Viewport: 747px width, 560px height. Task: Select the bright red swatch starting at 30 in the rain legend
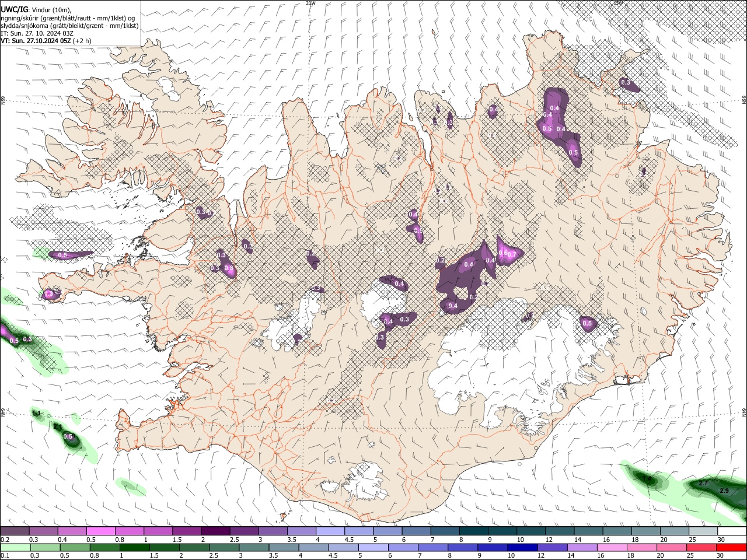(732, 547)
